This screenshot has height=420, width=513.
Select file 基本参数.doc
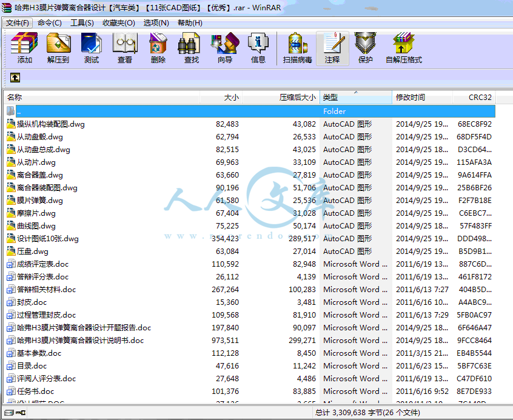pyautogui.click(x=250, y=353)
